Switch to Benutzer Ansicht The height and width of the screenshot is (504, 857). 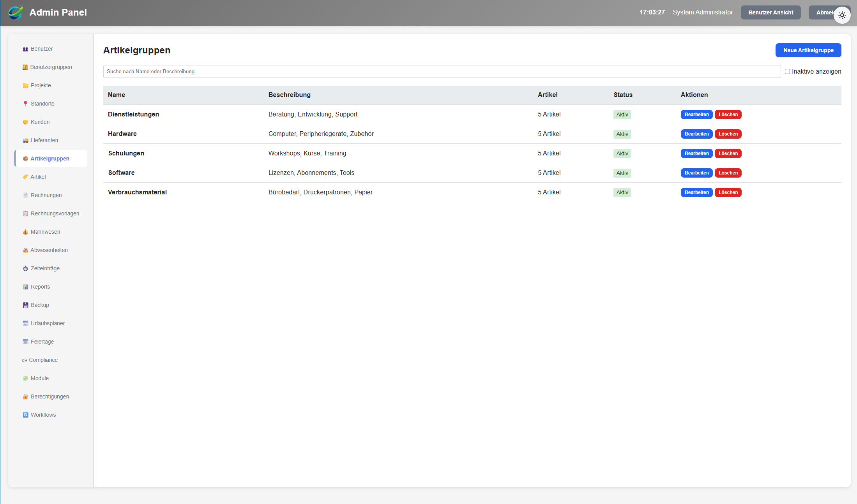(770, 12)
